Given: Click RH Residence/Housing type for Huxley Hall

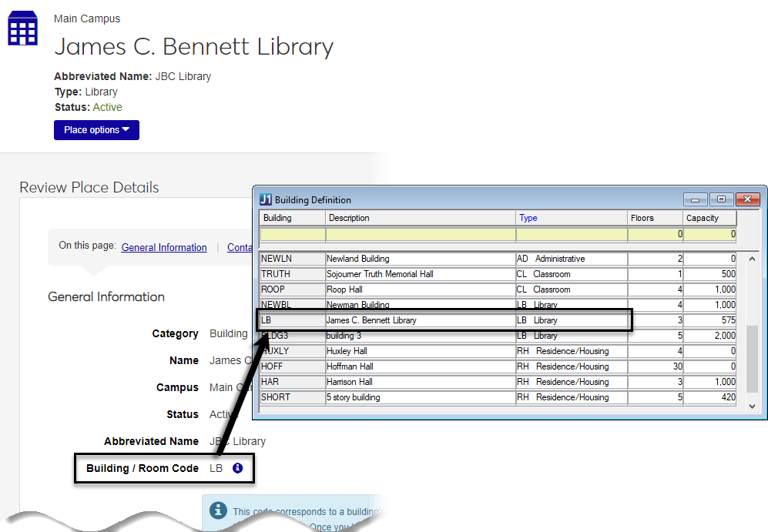Looking at the screenshot, I should click(x=572, y=351).
